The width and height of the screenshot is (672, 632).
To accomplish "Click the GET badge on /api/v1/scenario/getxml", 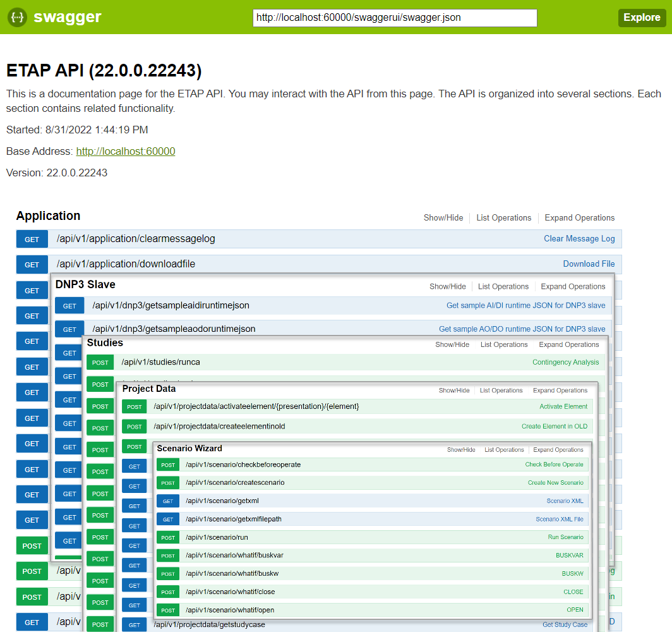I will click(167, 501).
